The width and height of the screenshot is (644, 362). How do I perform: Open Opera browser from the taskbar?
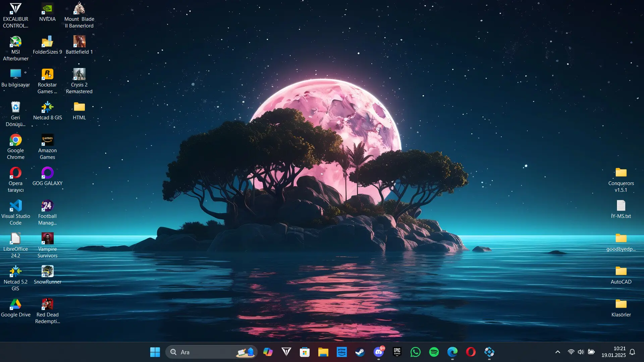click(471, 352)
